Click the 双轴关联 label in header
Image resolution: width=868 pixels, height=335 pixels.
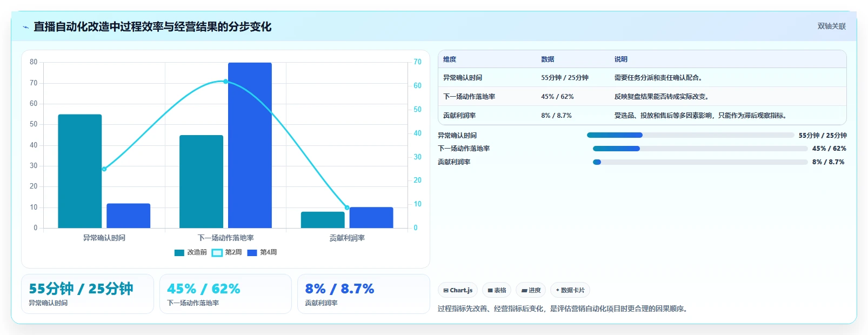coord(831,26)
